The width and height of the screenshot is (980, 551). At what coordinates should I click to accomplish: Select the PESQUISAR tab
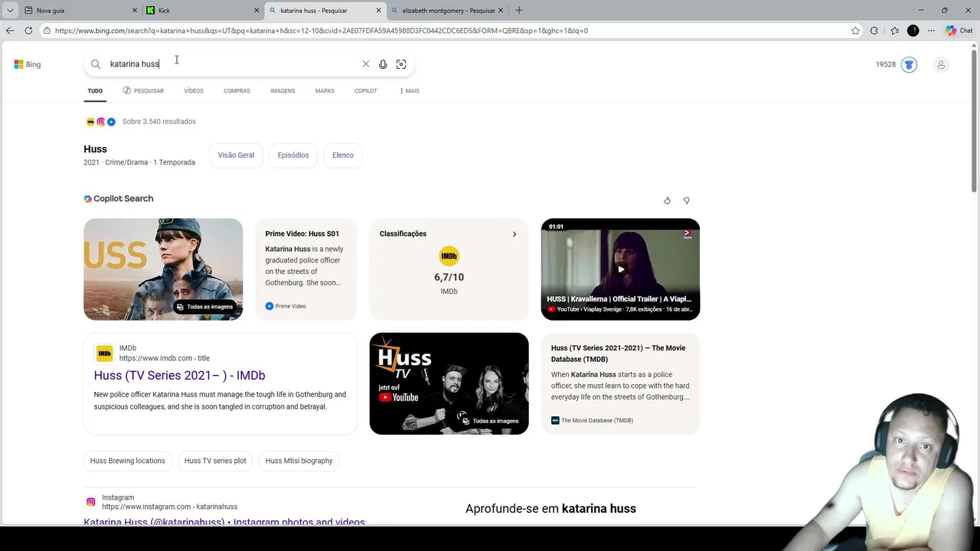[143, 91]
